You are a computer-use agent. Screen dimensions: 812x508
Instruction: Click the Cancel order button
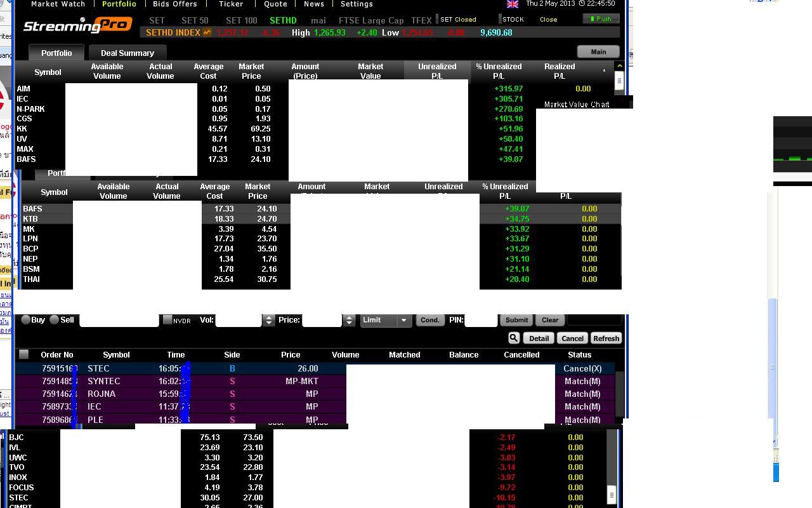[x=572, y=338]
